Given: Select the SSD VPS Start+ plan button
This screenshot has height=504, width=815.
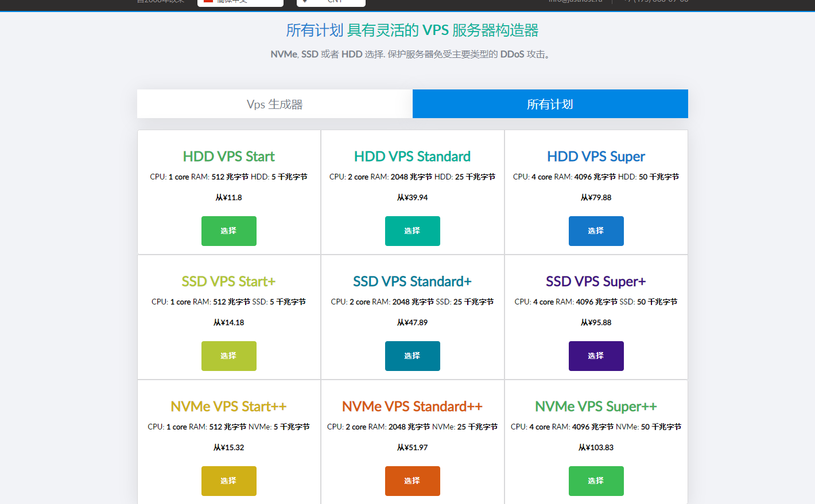Looking at the screenshot, I should [x=228, y=356].
